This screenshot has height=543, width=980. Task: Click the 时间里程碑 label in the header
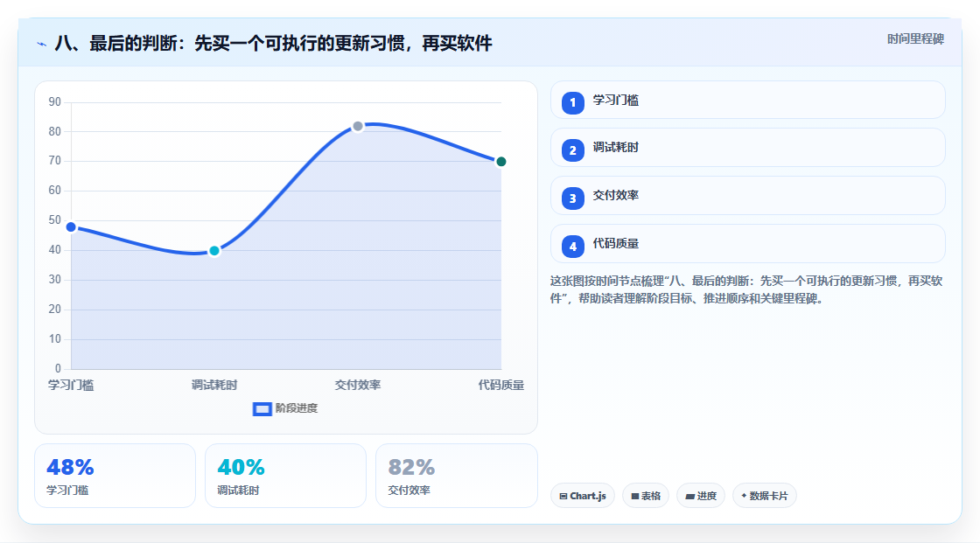tap(915, 38)
